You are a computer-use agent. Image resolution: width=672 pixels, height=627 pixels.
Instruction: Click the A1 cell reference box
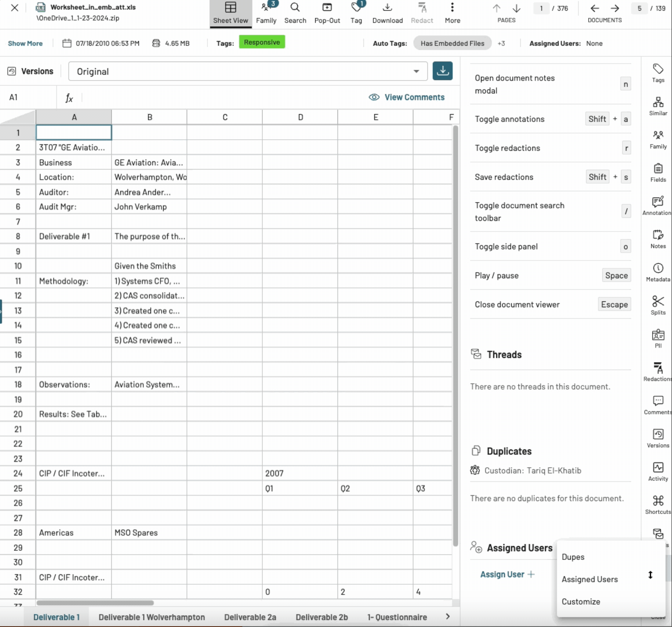coord(28,97)
